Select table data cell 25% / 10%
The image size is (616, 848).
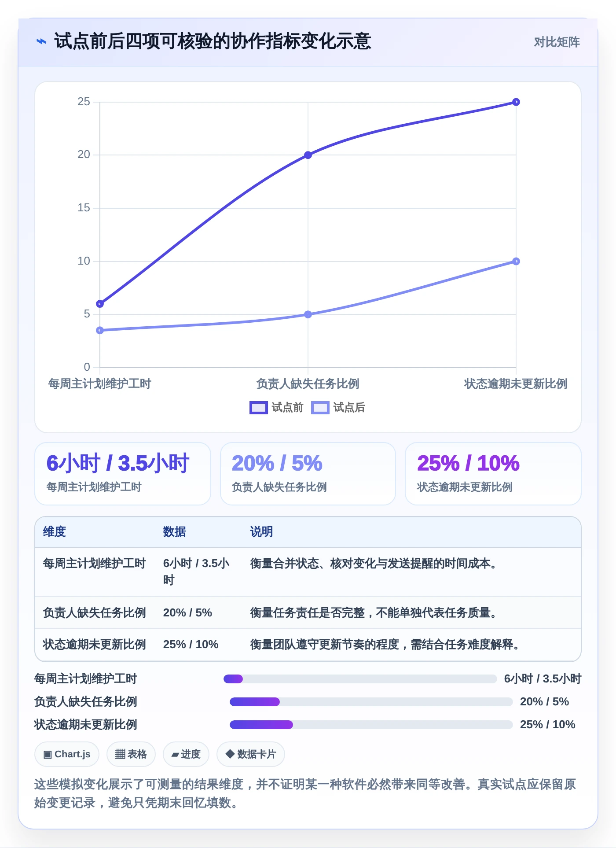[191, 645]
